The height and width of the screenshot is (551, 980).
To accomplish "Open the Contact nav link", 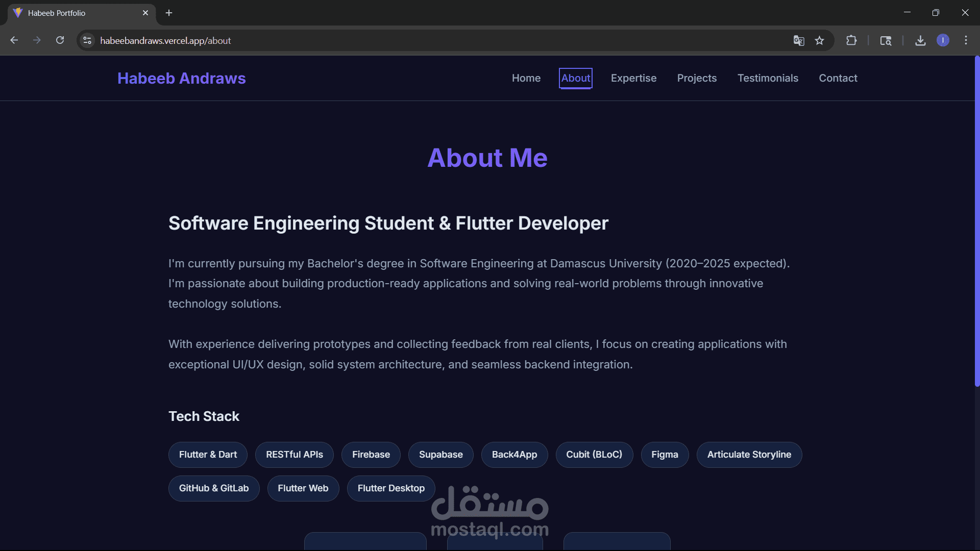I will pyautogui.click(x=838, y=78).
